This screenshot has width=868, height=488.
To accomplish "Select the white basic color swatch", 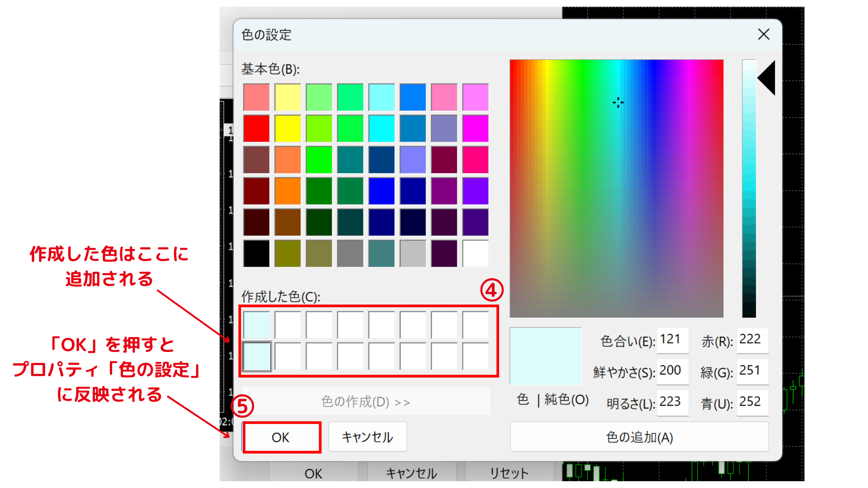I will 475,253.
